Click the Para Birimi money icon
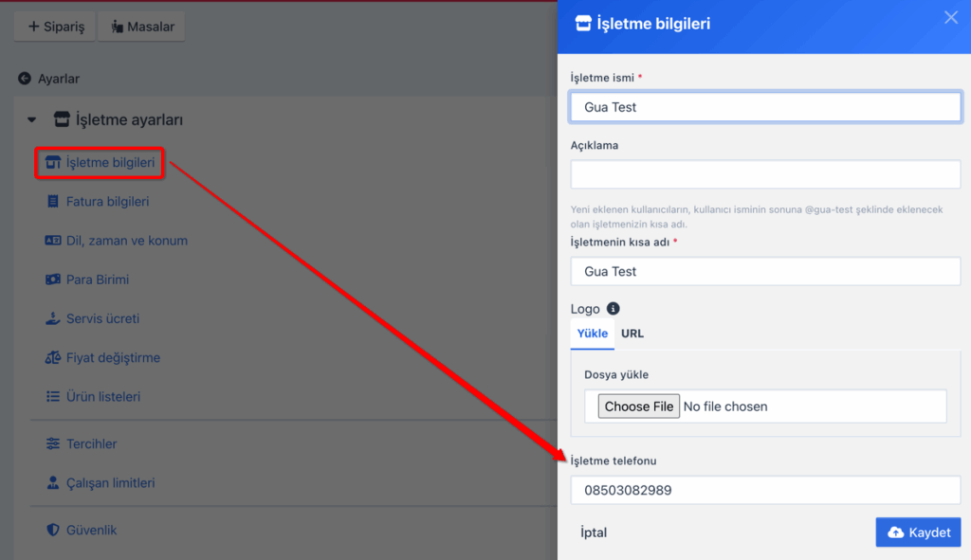 [x=53, y=280]
